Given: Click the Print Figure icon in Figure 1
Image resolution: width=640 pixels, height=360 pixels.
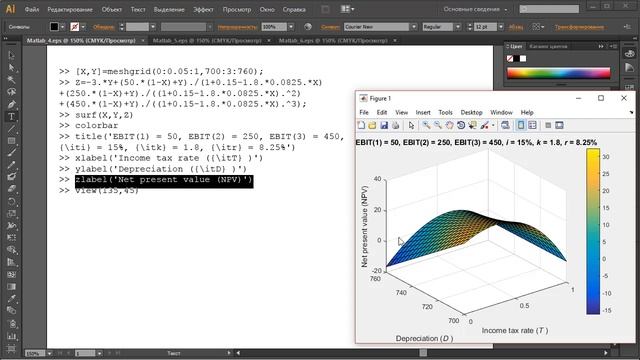Looking at the screenshot, I should (395, 125).
